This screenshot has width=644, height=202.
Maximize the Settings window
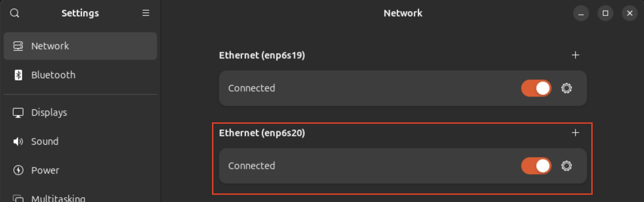point(605,13)
